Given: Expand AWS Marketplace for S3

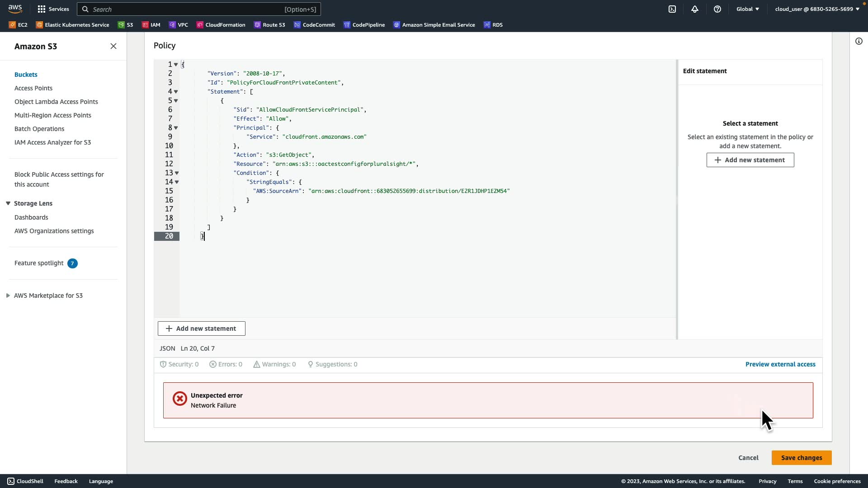Looking at the screenshot, I should coord(8,296).
